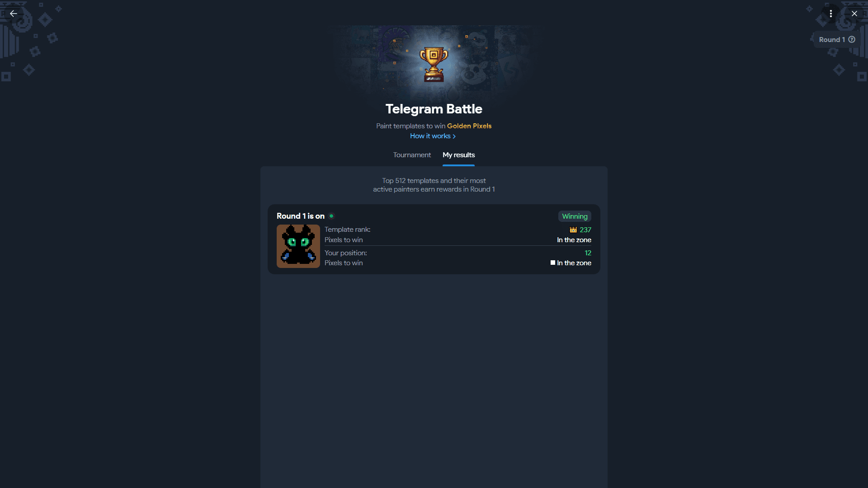Open the Round 1 help question mark icon
Viewport: 868px width, 488px height.
(852, 39)
